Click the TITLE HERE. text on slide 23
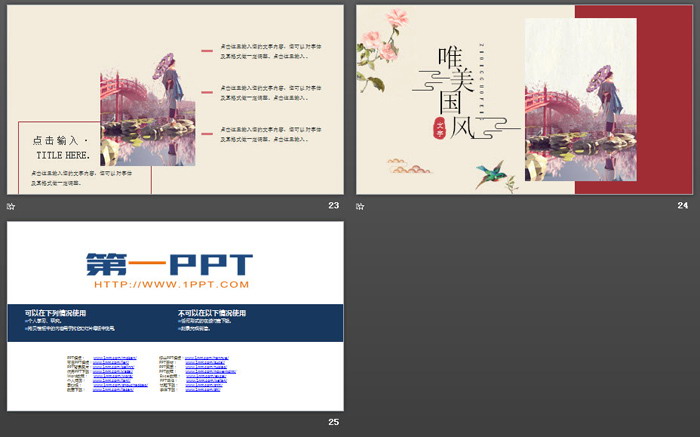This screenshot has width=700, height=437. (x=63, y=155)
